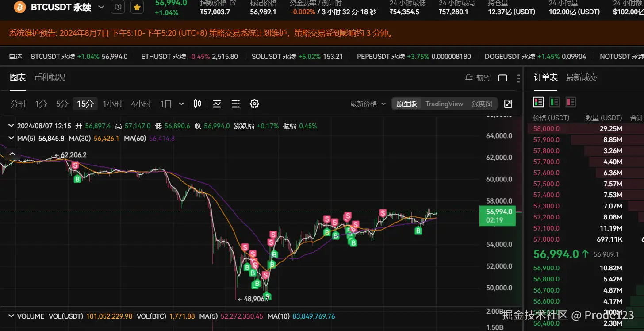Open the 最新价格 price type dropdown
Screen dimensions: 644x331
coord(368,104)
